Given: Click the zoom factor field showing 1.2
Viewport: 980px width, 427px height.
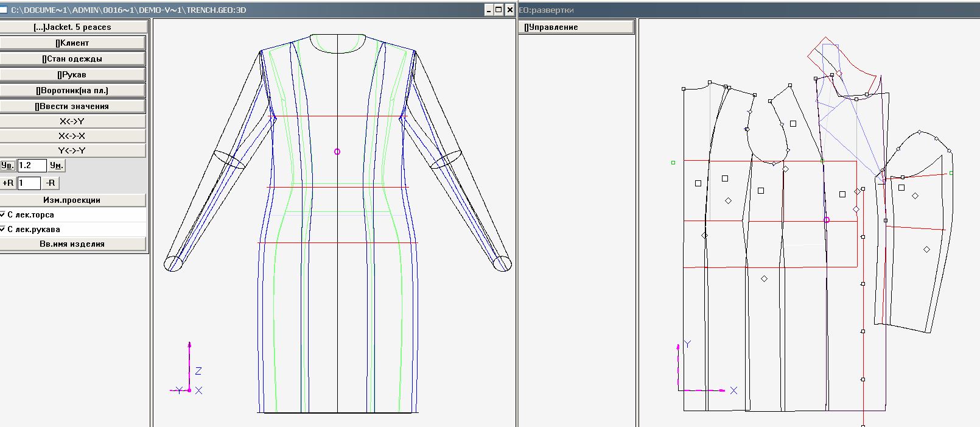Looking at the screenshot, I should tap(32, 166).
